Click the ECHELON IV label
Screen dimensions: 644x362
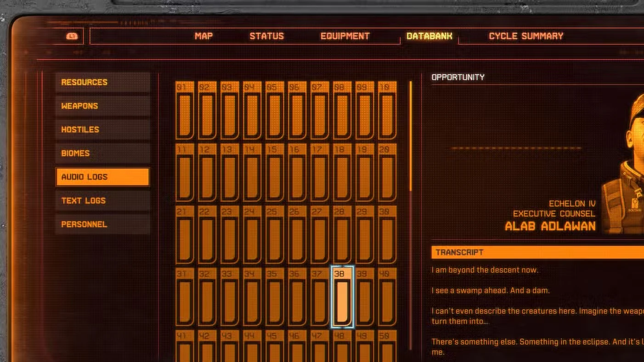pyautogui.click(x=572, y=204)
